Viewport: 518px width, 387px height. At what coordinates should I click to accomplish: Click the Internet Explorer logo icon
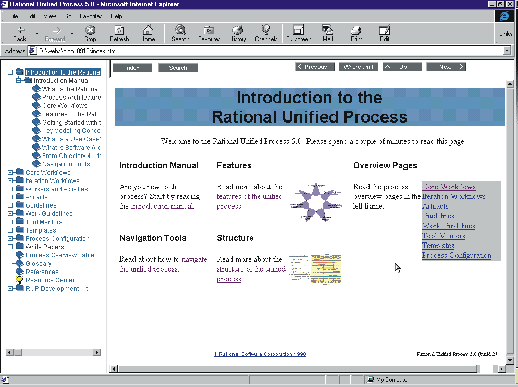pyautogui.click(x=504, y=16)
